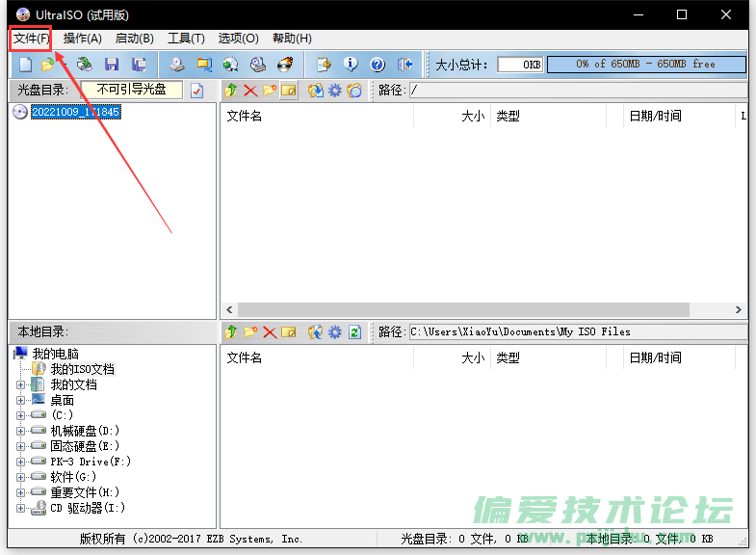756x555 pixels.
Task: Click the blue info icon in toolbar
Action: tap(351, 65)
